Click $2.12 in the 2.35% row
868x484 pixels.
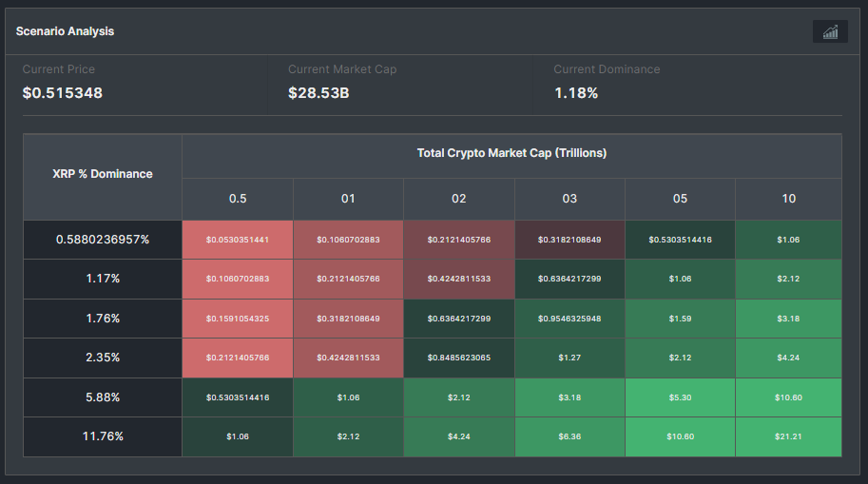(680, 358)
